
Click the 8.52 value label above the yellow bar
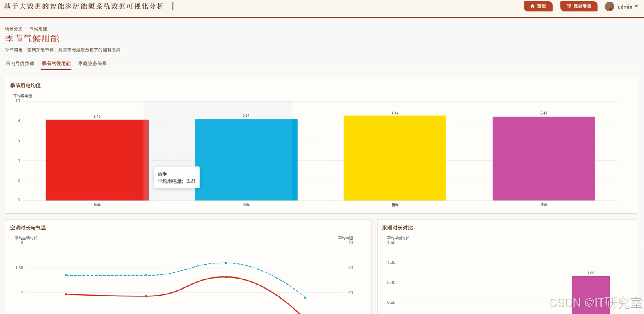tap(395, 113)
